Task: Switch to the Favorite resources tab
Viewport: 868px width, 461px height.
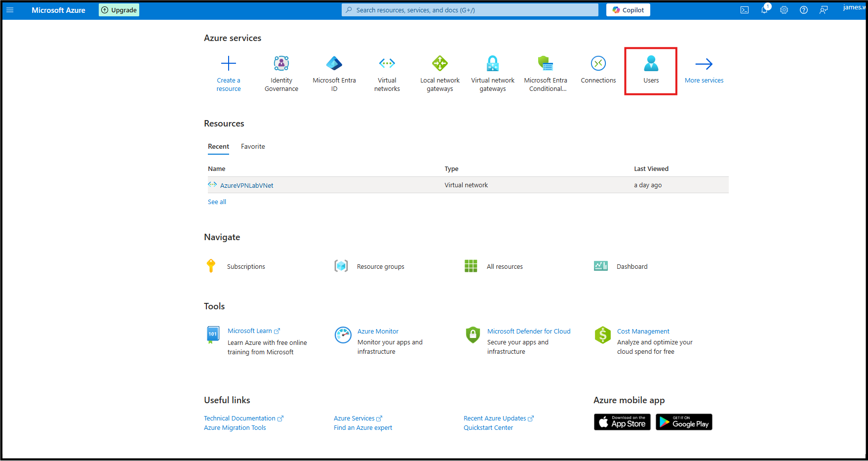Action: [253, 146]
